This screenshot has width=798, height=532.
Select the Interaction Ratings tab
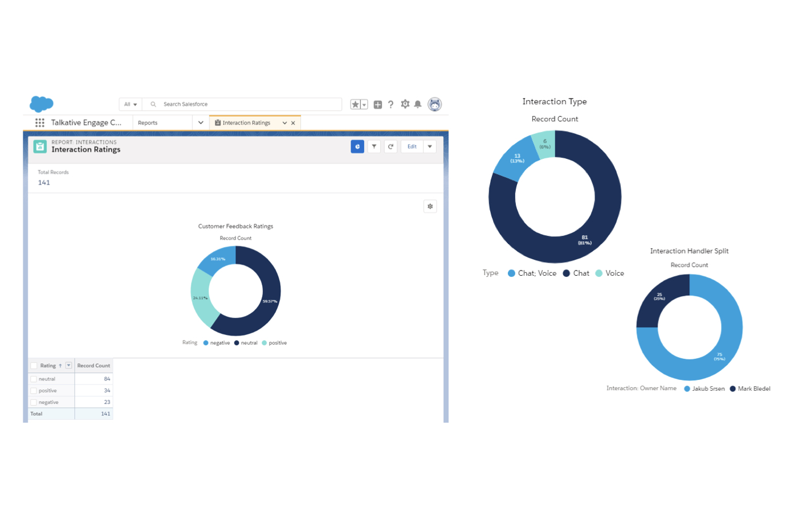tap(246, 122)
